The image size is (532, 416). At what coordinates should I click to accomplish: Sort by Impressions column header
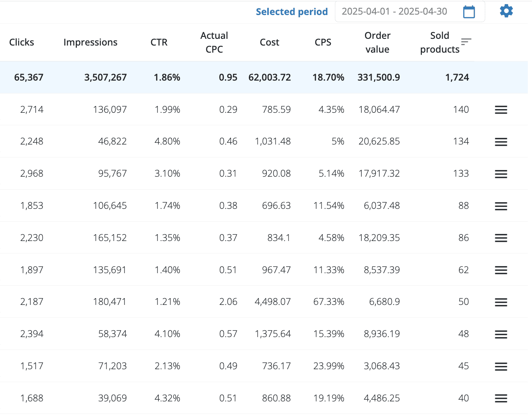pos(90,42)
